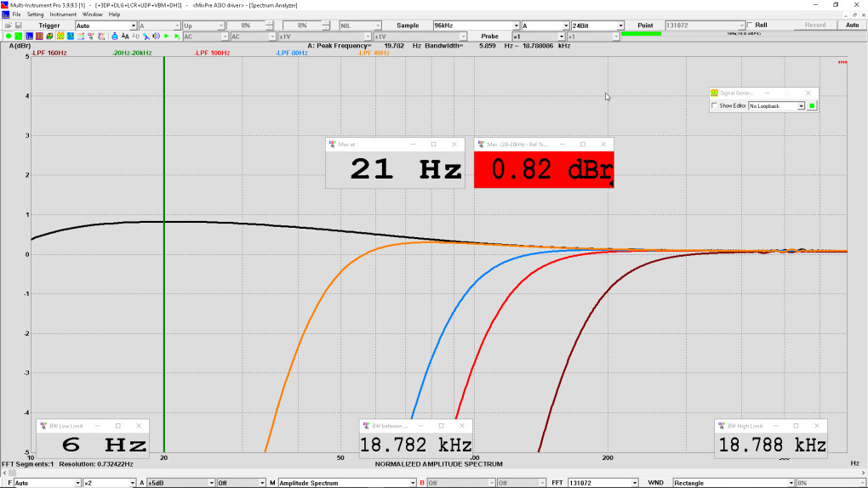Viewport: 868px width, 488px height.
Task: Click the 21 Hz readout display
Action: click(395, 169)
